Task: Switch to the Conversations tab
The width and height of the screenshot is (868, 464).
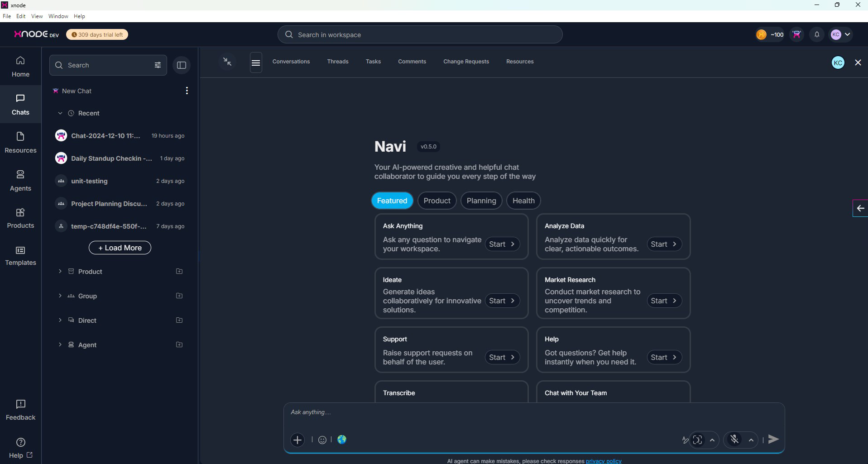Action: click(x=291, y=62)
